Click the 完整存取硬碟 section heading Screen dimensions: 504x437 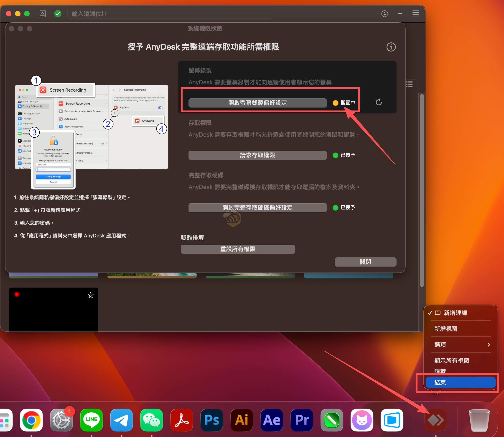[206, 175]
